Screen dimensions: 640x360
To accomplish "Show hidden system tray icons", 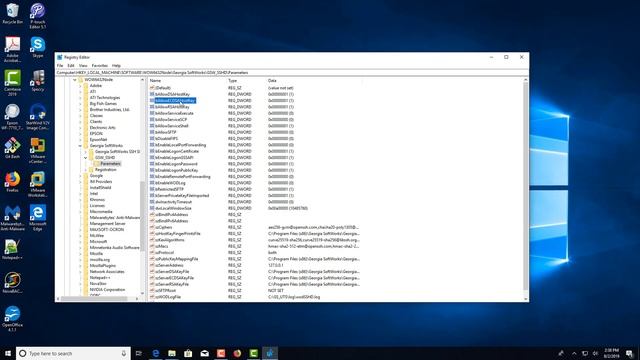I will (574, 353).
